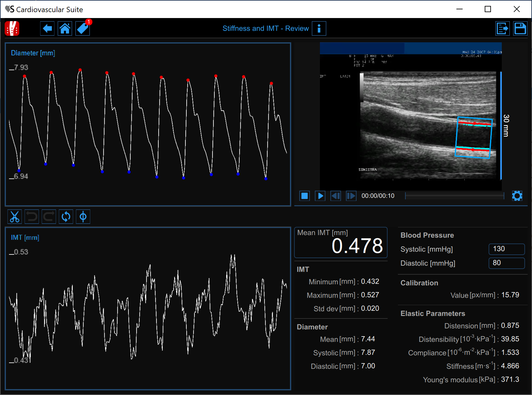Screen dimensions: 532x395
Task: Click the back arrow button
Action: coord(47,29)
